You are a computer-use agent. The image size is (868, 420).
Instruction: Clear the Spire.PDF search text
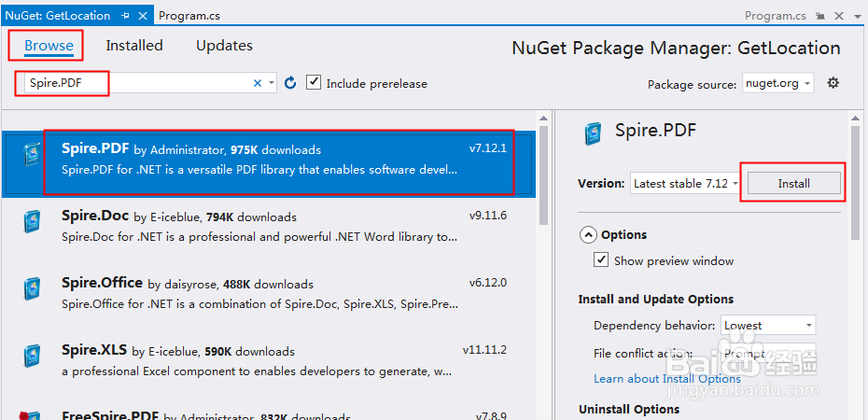(258, 83)
